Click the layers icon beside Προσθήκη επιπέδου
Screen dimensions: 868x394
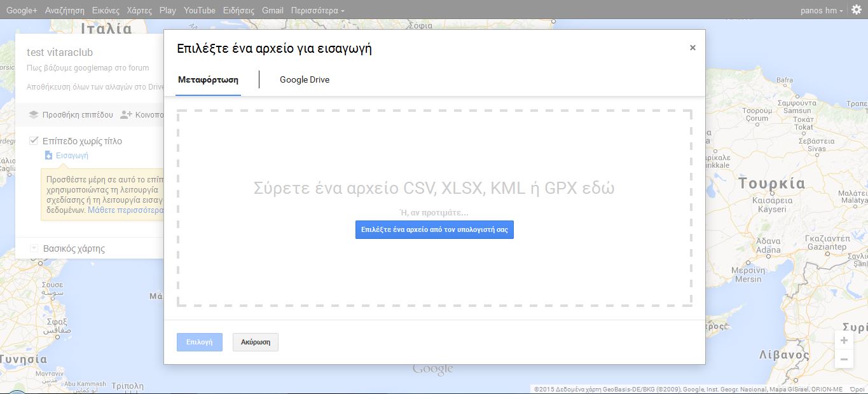tap(34, 114)
